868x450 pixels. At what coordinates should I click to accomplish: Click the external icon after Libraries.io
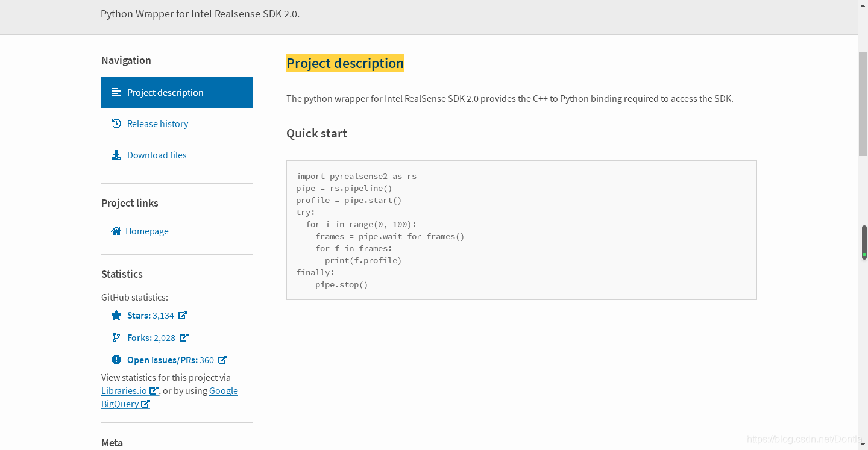[154, 390]
